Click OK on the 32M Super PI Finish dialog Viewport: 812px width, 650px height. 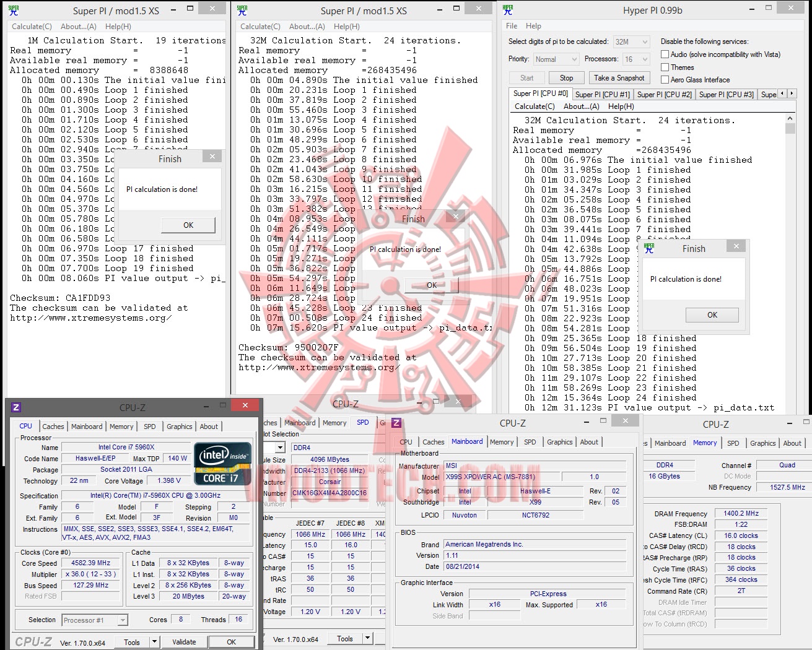(432, 285)
